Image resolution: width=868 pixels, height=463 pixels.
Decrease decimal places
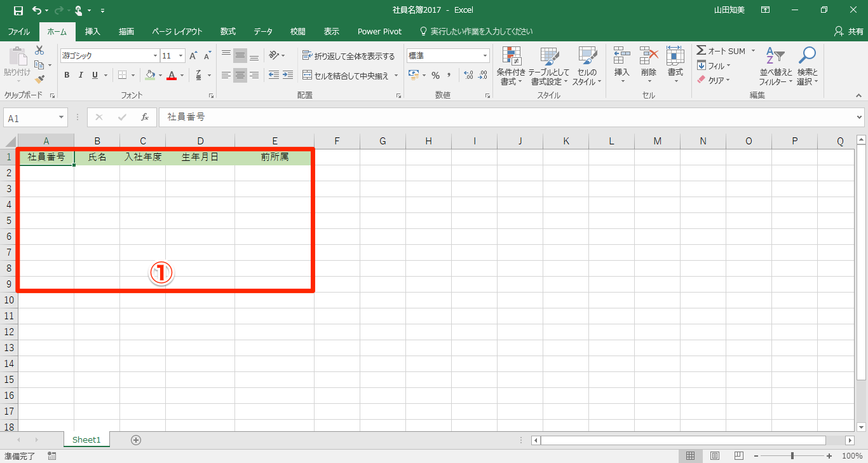[483, 75]
